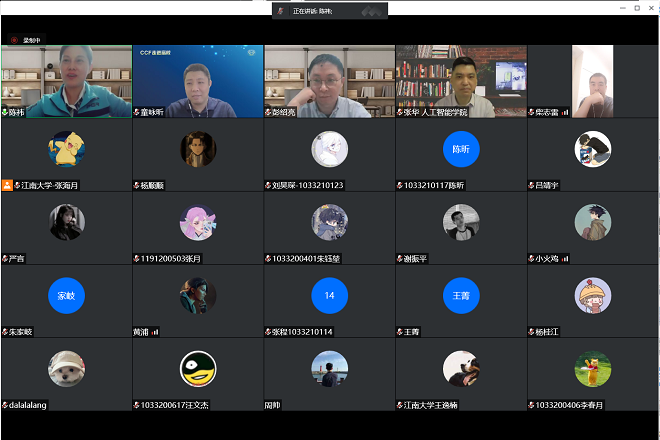660x440 pixels.
Task: Select 陈祎's video tile
Action: pos(66,81)
